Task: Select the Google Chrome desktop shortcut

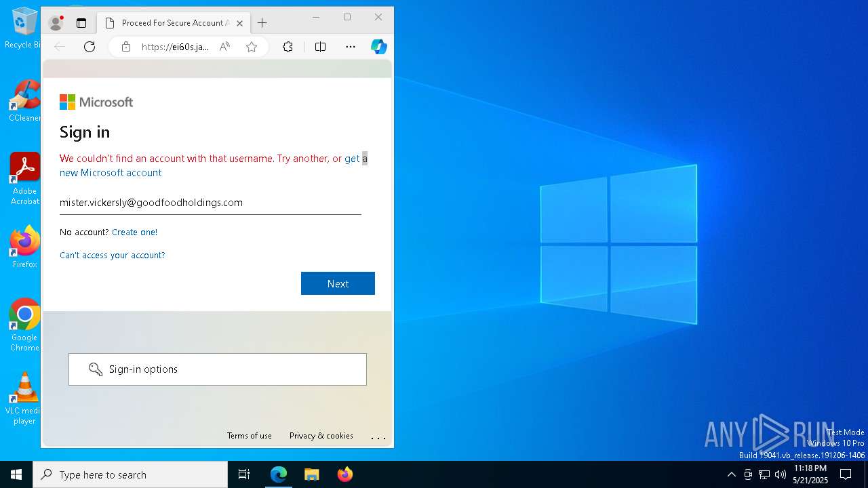Action: click(x=24, y=325)
